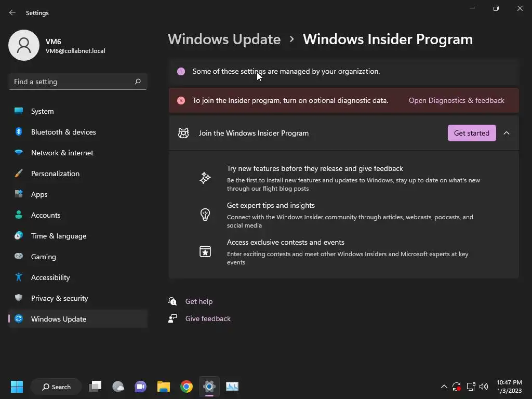Open the Give feedback link

[x=208, y=318]
